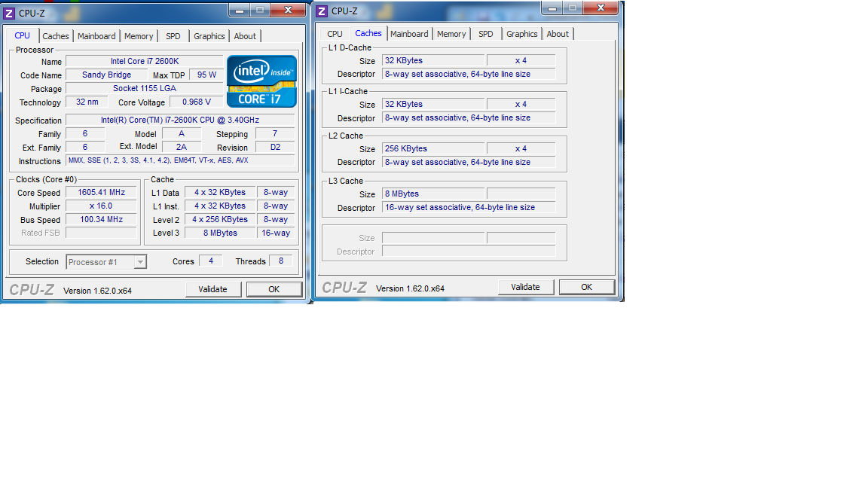Click the empty Rated FSB field
This screenshot has height=488, width=868.
coord(101,233)
